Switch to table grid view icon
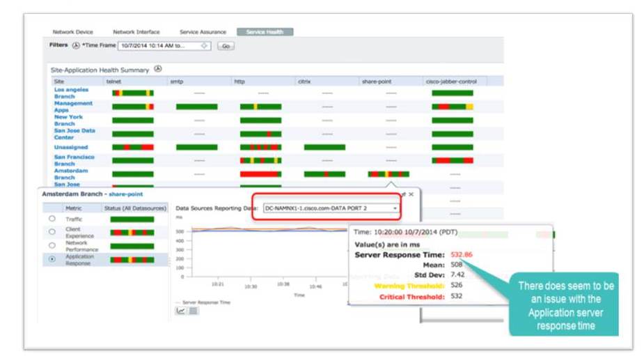This screenshot has height=363, width=644. point(193,311)
